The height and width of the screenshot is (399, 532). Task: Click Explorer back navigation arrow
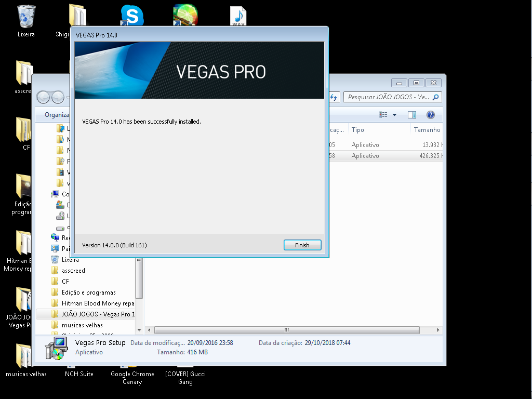tap(43, 97)
